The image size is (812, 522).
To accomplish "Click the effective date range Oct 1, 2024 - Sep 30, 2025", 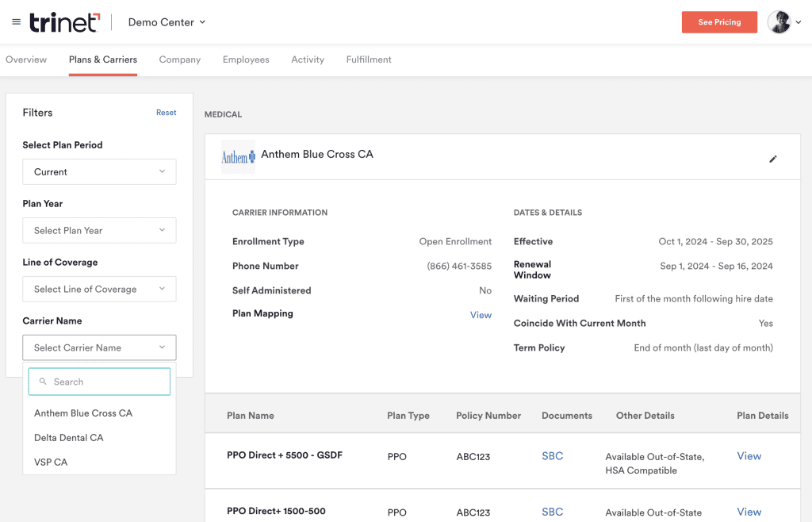I will (716, 241).
